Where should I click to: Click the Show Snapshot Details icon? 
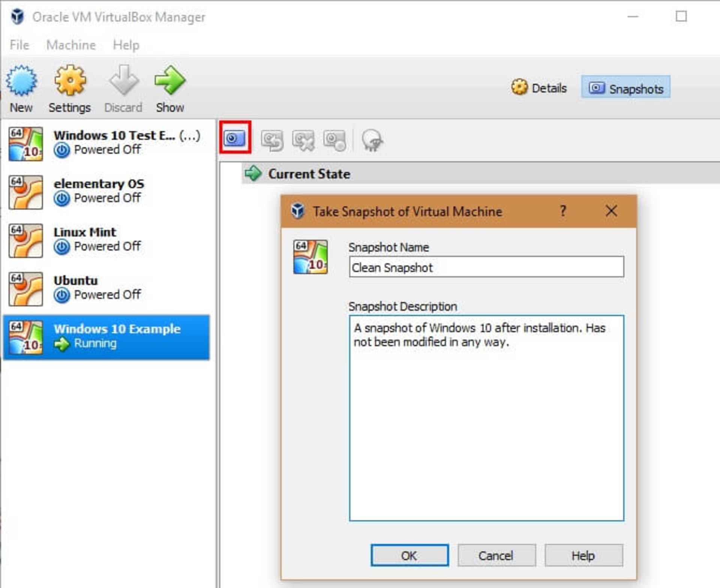point(334,140)
